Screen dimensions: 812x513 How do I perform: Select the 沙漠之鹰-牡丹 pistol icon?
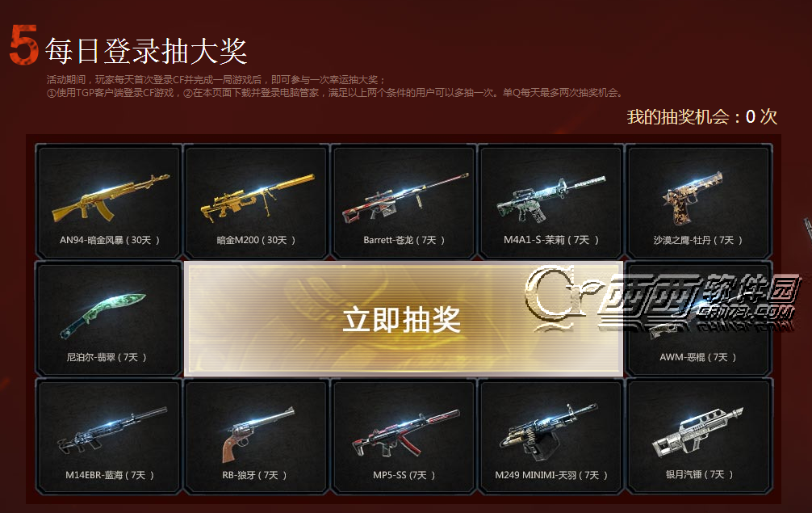click(693, 197)
